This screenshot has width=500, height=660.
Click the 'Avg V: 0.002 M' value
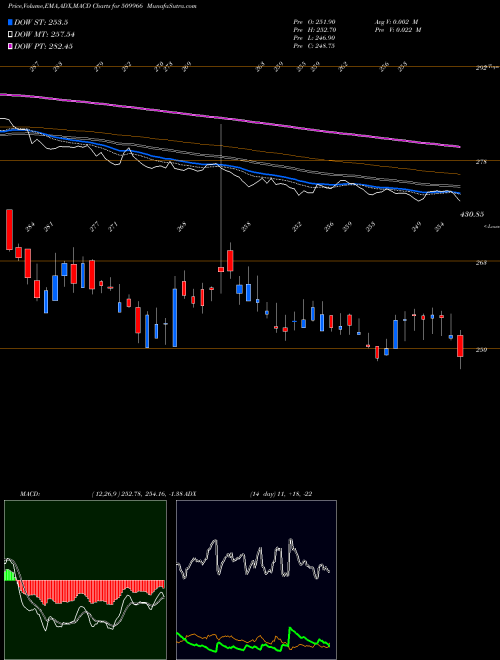[x=396, y=22]
